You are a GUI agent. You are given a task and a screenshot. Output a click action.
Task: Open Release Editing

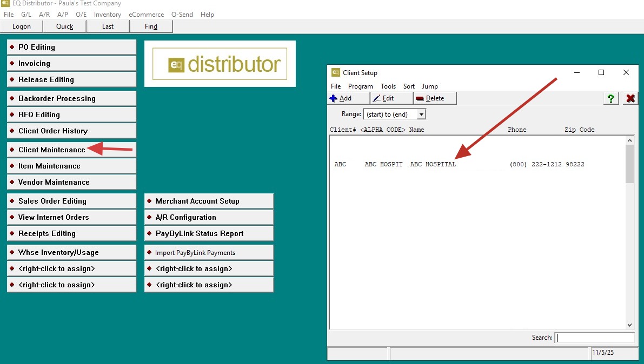click(71, 79)
